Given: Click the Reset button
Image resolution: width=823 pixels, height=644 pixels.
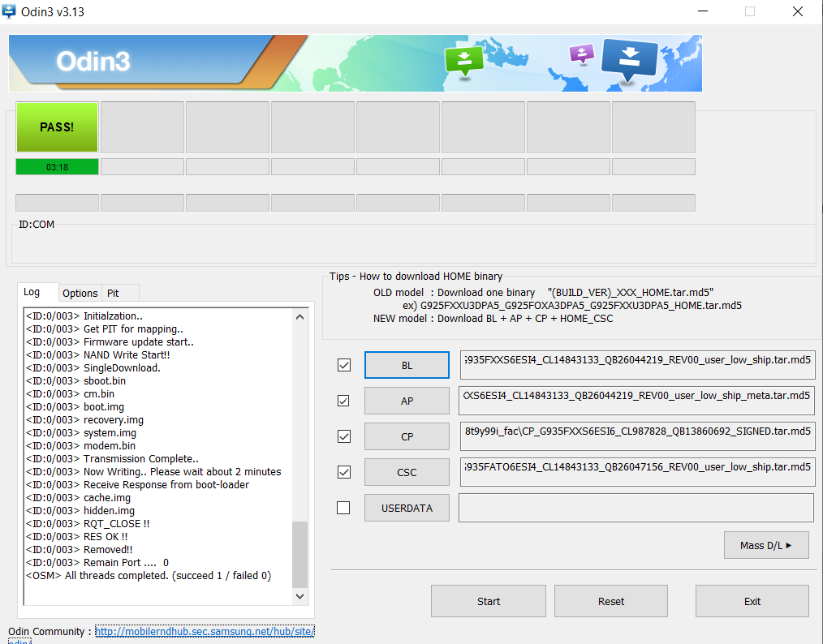Looking at the screenshot, I should tap(611, 601).
